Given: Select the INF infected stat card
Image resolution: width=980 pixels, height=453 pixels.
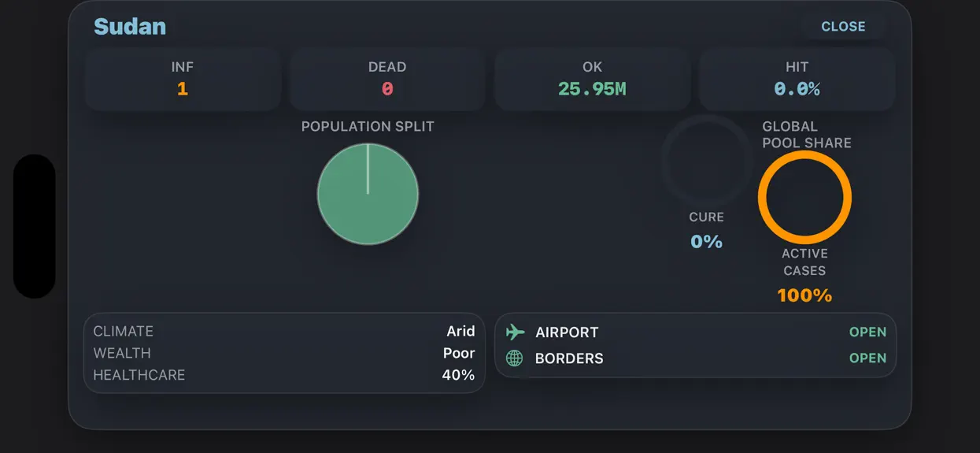Looking at the screenshot, I should (183, 79).
